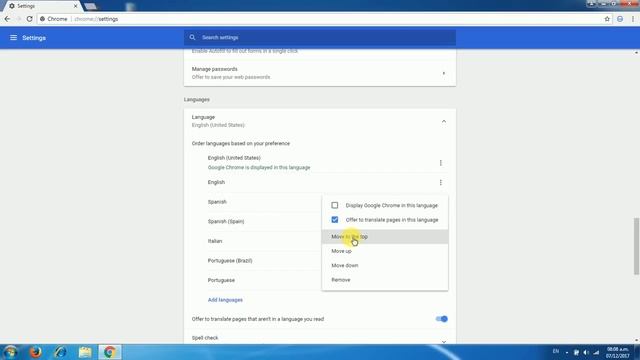Click the browser back arrow

click(7, 19)
